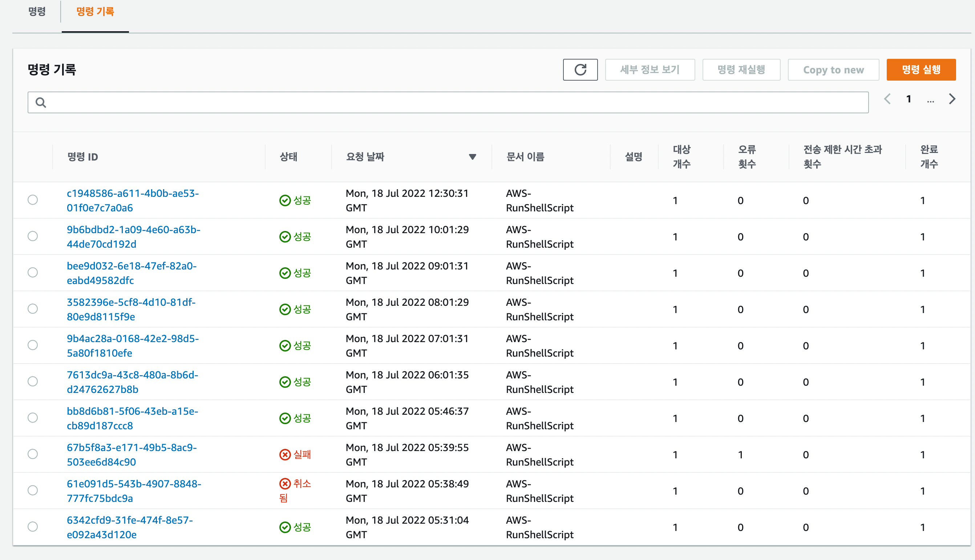Select radio button for command c1948586
Screen dimensions: 975x560
click(33, 200)
